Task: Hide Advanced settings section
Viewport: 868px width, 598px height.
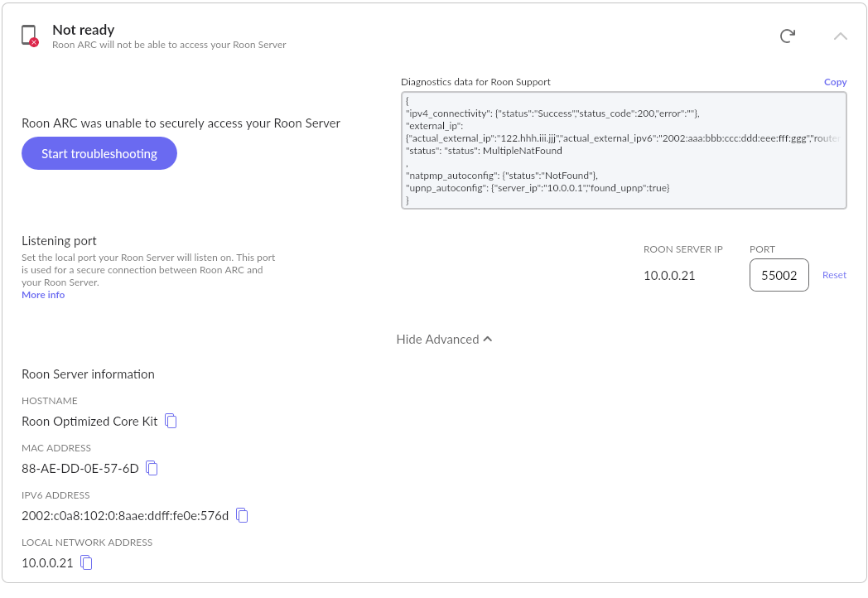Action: pyautogui.click(x=444, y=340)
